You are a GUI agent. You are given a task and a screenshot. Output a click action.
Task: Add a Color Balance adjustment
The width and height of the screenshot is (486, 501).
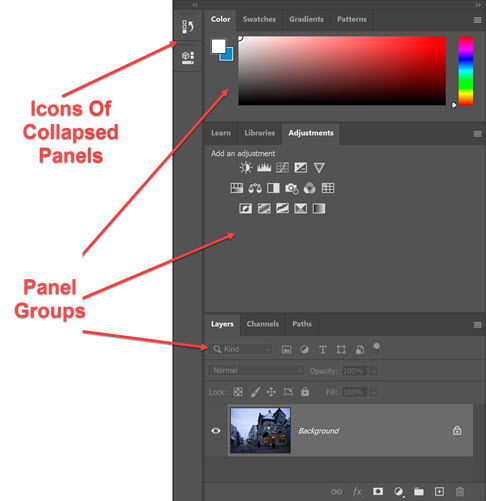255,188
